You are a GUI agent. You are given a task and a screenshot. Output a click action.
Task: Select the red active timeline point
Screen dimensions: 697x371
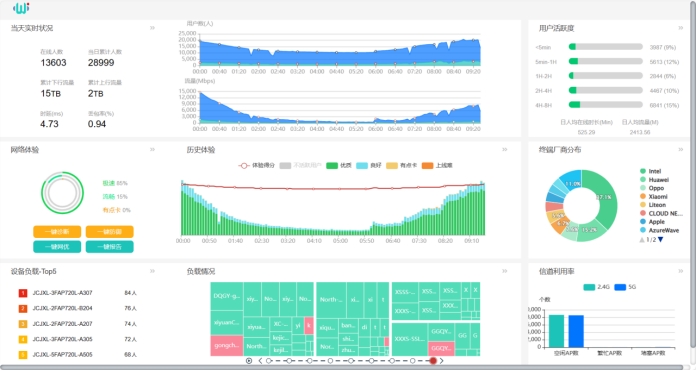point(433,361)
